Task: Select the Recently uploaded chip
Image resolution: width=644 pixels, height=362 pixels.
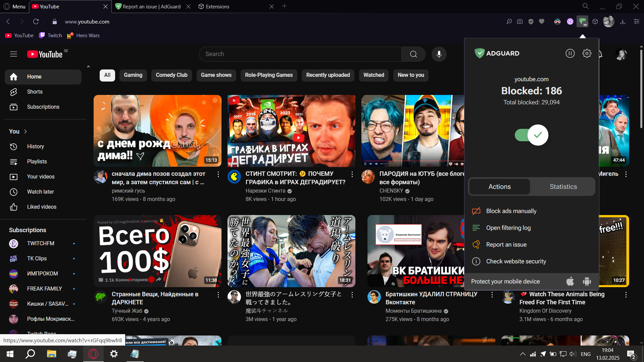Action: [x=328, y=75]
